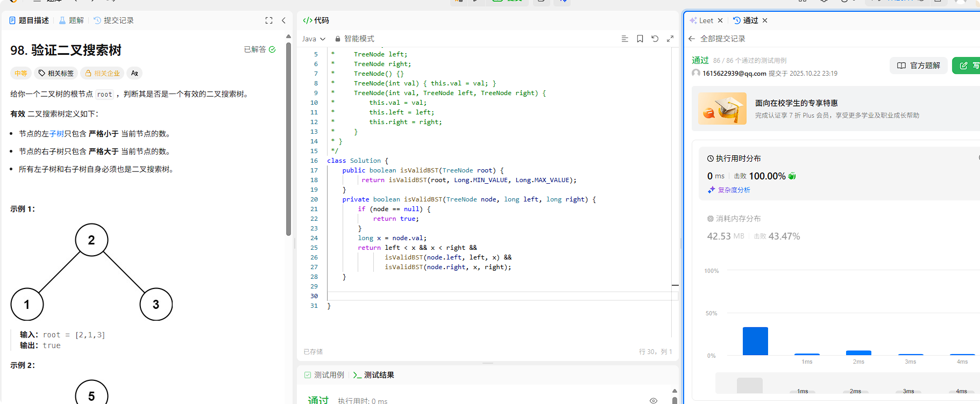
Task: Close the Leet tab
Action: [x=720, y=20]
